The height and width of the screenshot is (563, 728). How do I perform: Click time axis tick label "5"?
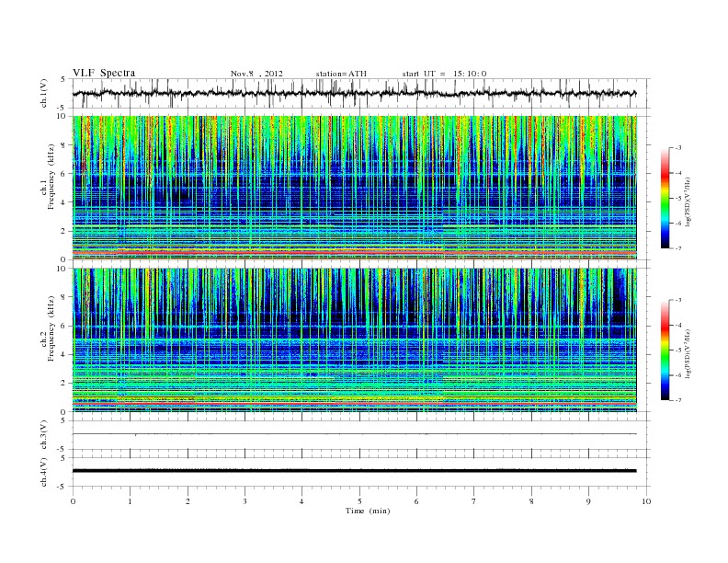359,501
